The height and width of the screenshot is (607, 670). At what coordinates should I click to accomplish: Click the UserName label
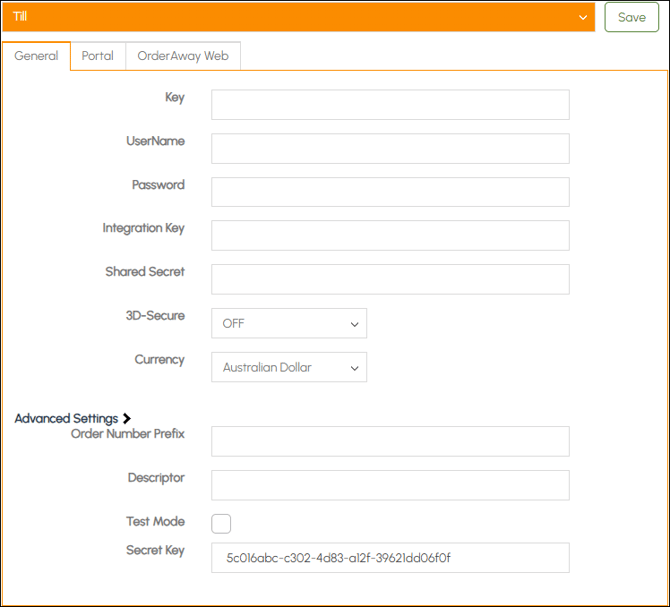tap(156, 141)
